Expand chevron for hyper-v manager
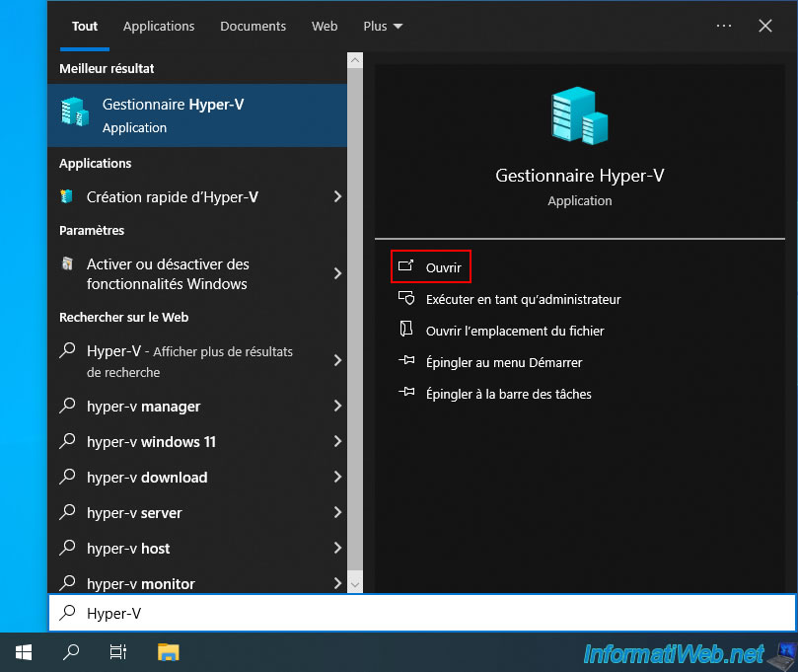The image size is (798, 672). click(337, 406)
